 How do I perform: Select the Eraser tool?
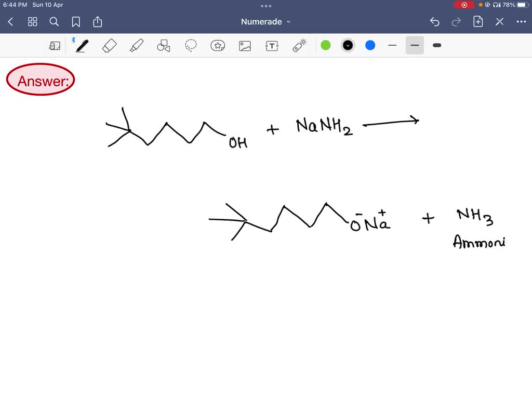tap(109, 45)
